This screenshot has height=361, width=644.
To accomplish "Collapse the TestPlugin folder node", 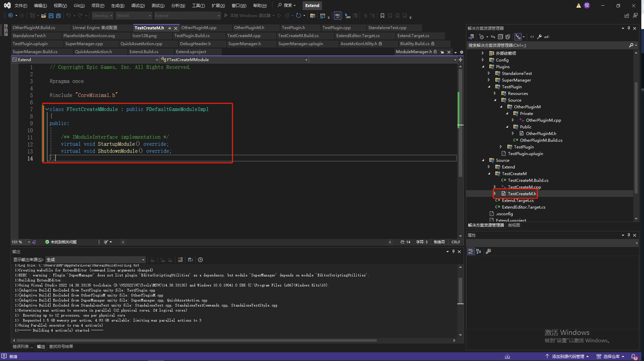I will tap(489, 87).
